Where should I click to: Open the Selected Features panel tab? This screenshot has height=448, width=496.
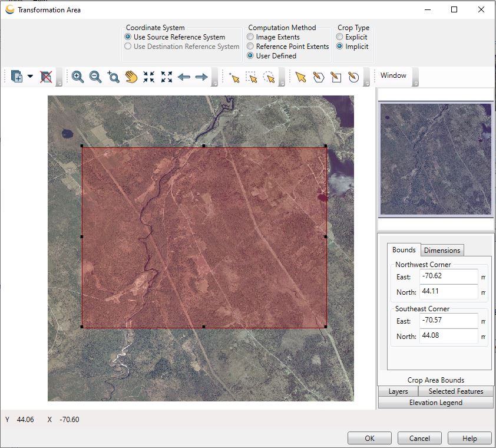[455, 391]
